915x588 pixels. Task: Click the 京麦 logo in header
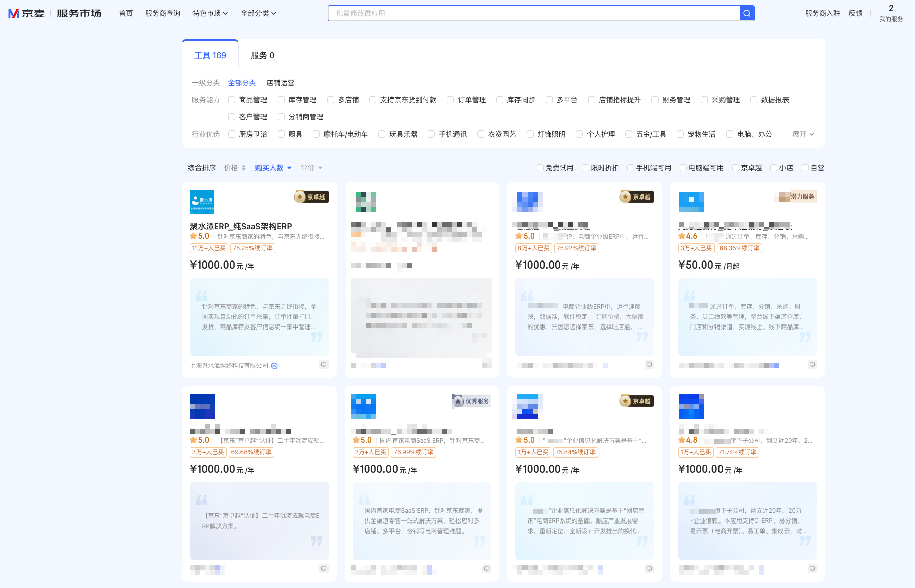(27, 13)
